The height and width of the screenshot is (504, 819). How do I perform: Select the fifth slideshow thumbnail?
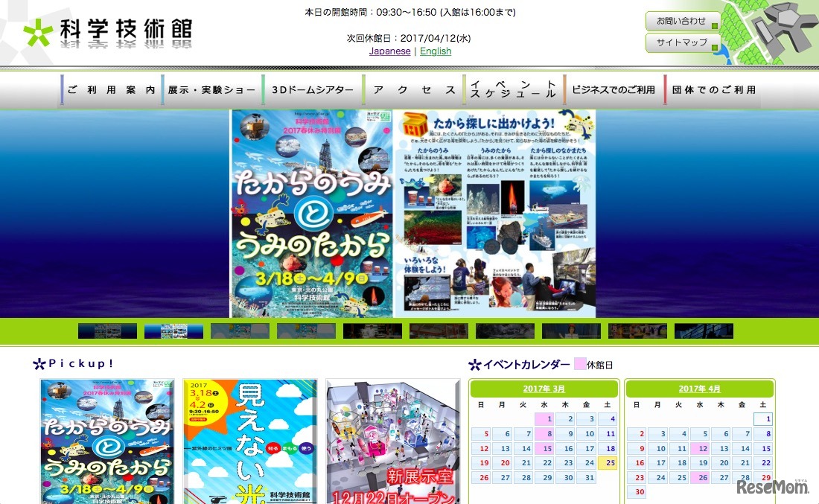[x=372, y=331]
